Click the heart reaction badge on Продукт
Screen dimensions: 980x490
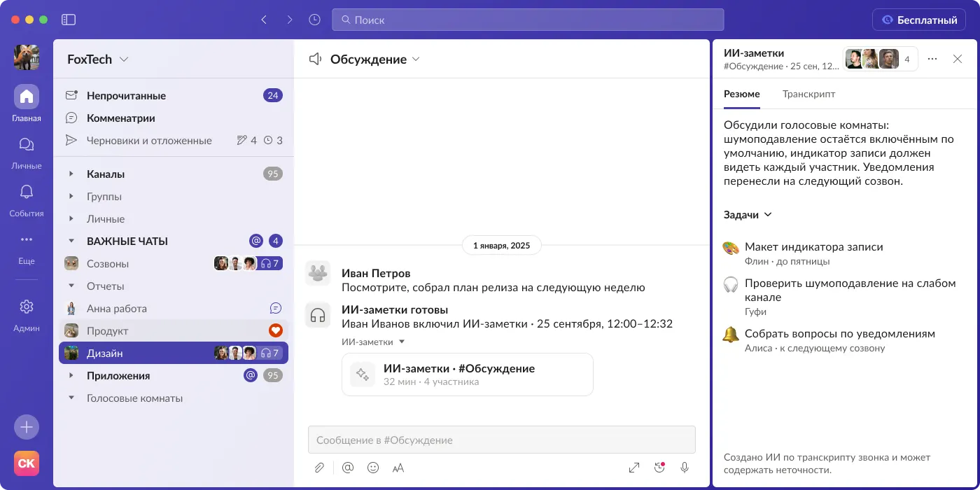click(x=276, y=331)
